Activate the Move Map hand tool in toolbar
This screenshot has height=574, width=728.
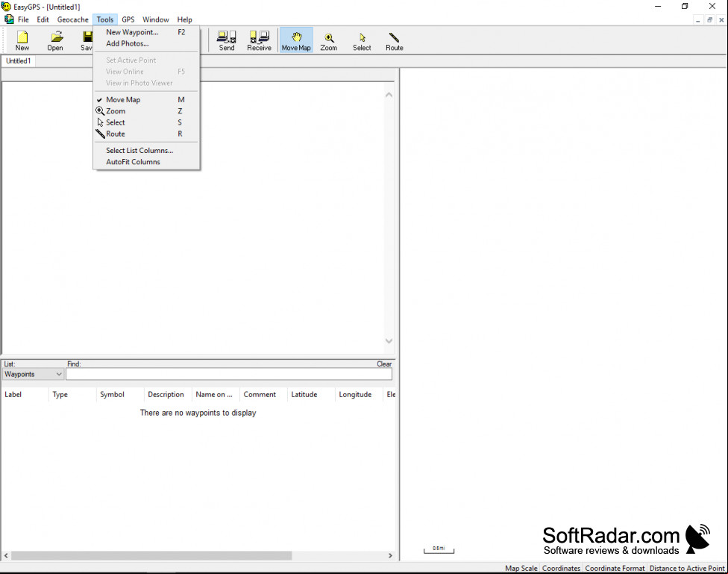click(x=296, y=40)
